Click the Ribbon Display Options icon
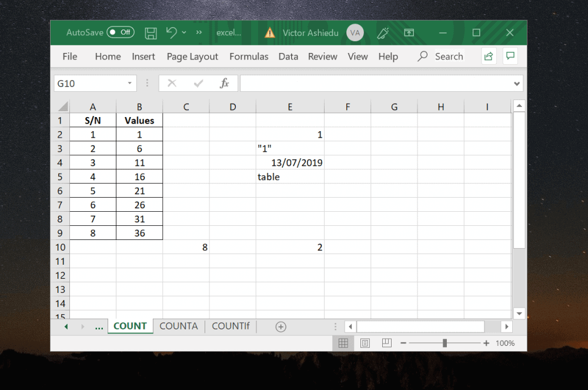Viewport: 588px width, 390px height. pyautogui.click(x=409, y=33)
